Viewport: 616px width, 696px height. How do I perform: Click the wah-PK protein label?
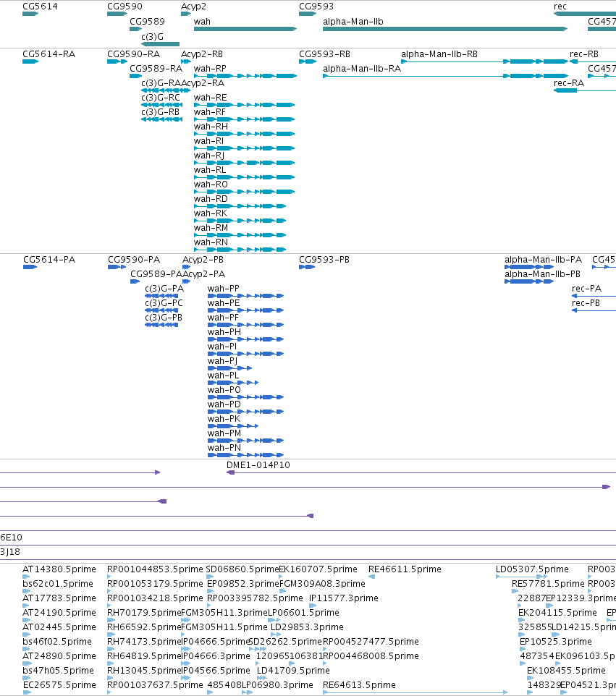click(x=224, y=419)
